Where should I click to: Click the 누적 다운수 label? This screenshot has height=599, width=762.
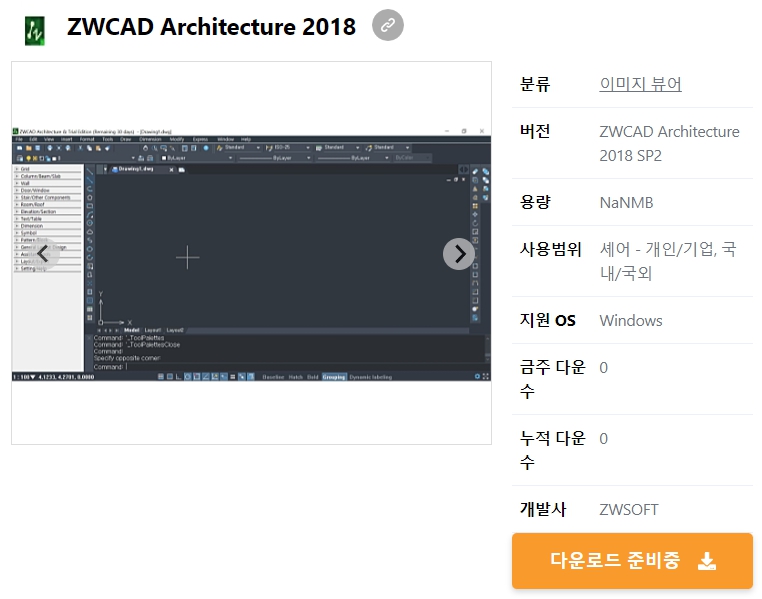tap(553, 450)
